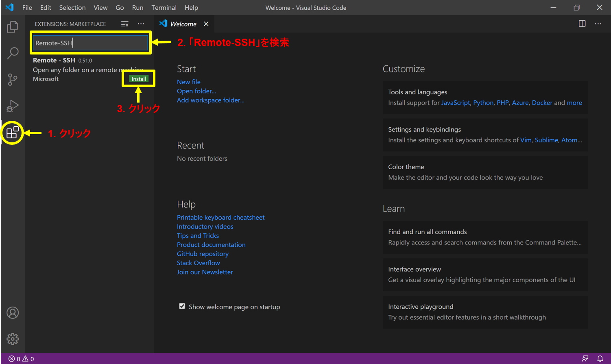Open the Color theme card

(x=485, y=172)
